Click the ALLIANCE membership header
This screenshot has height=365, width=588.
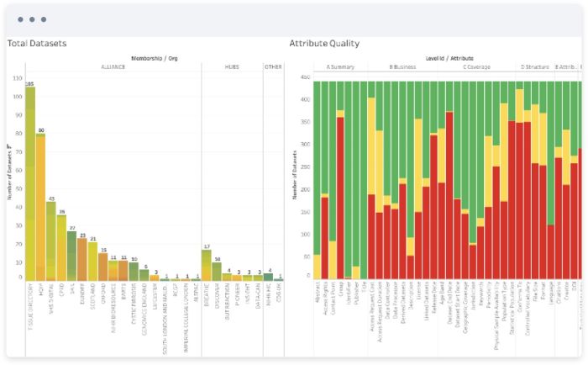(x=113, y=66)
